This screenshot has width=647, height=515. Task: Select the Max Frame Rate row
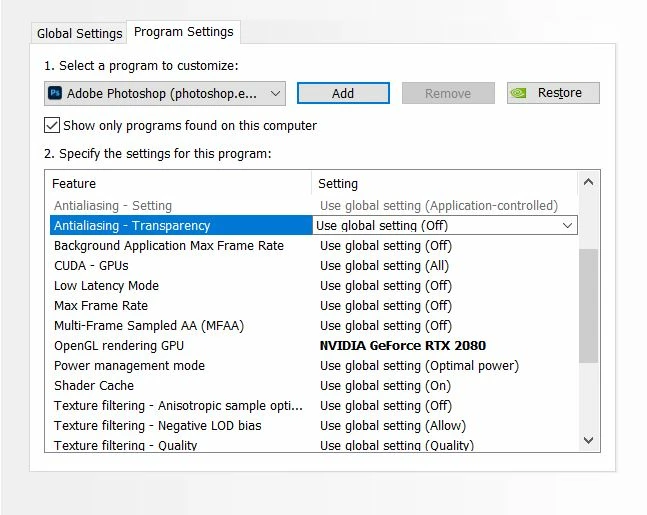[314, 305]
